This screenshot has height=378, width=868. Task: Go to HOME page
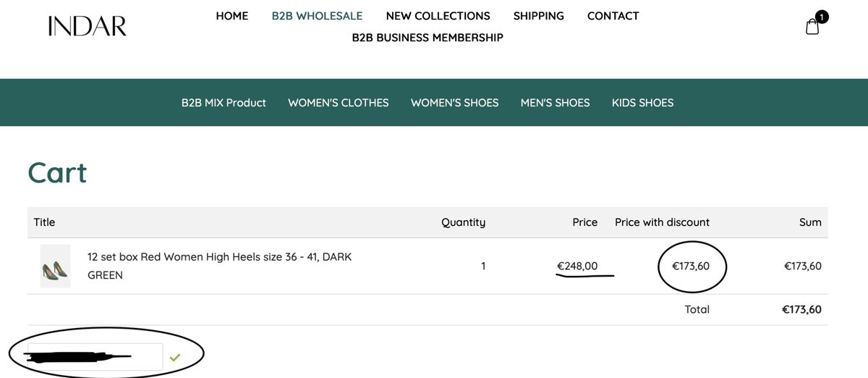tap(232, 16)
